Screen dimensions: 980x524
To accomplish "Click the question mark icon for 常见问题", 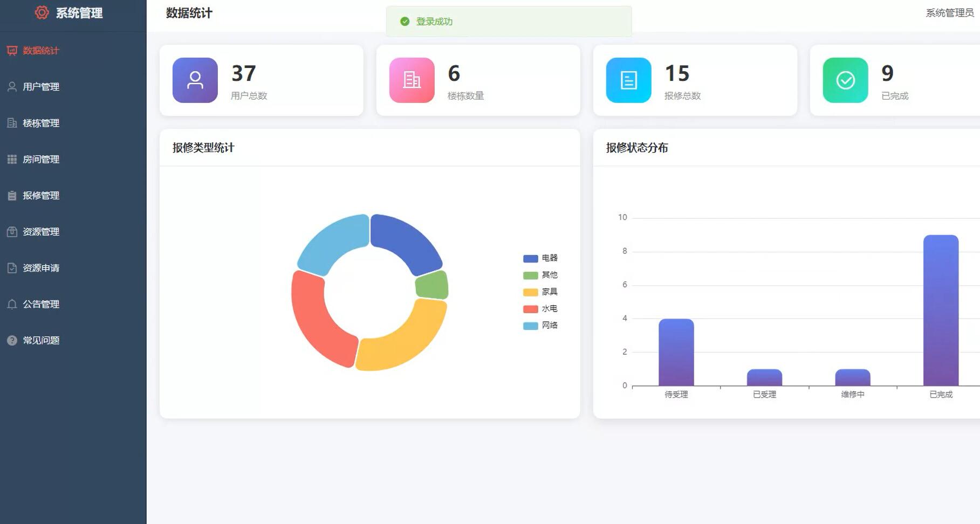I will coord(12,340).
